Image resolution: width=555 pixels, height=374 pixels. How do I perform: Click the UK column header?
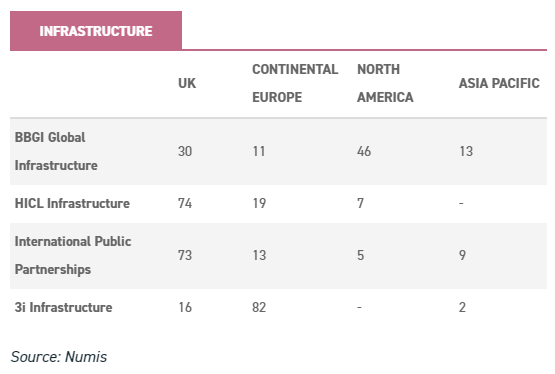tap(187, 83)
